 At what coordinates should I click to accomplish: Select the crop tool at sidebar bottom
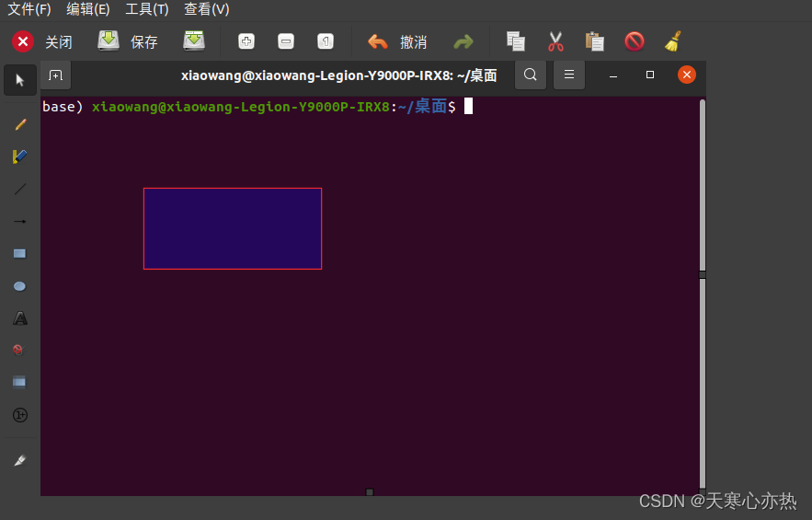pos(19,460)
